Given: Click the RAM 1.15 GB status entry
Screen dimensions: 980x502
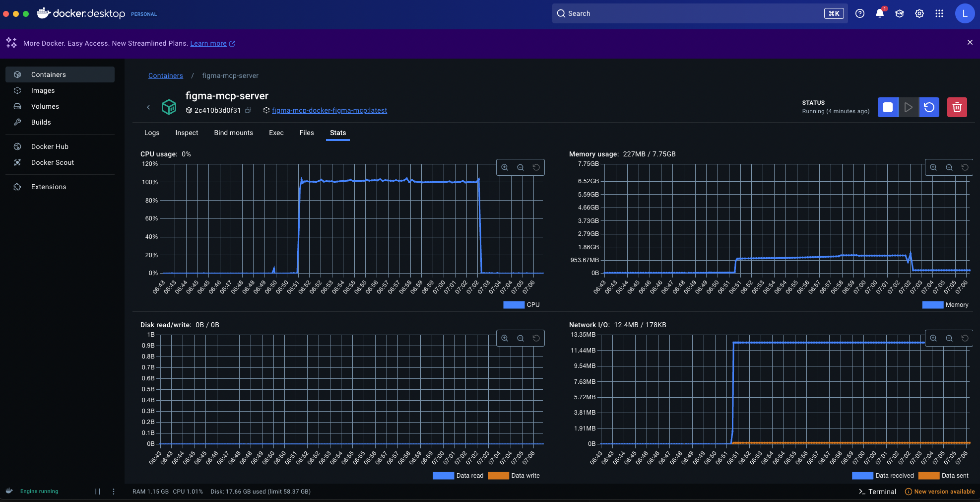Looking at the screenshot, I should tap(150, 492).
